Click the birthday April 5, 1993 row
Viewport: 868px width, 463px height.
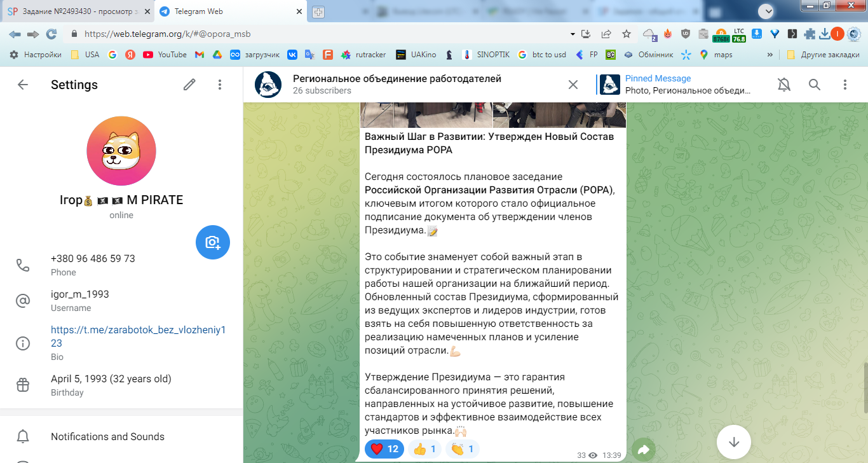tap(121, 385)
